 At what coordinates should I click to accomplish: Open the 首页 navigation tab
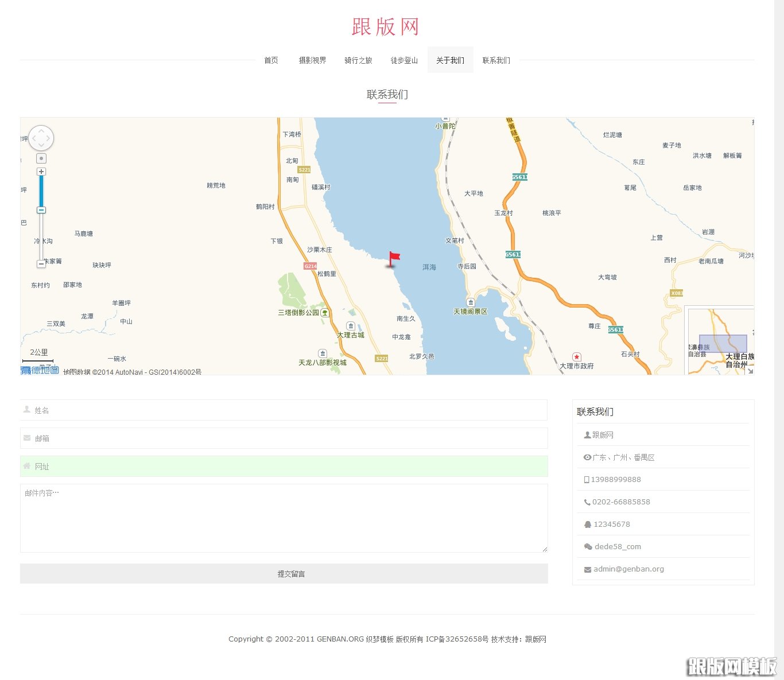click(271, 60)
